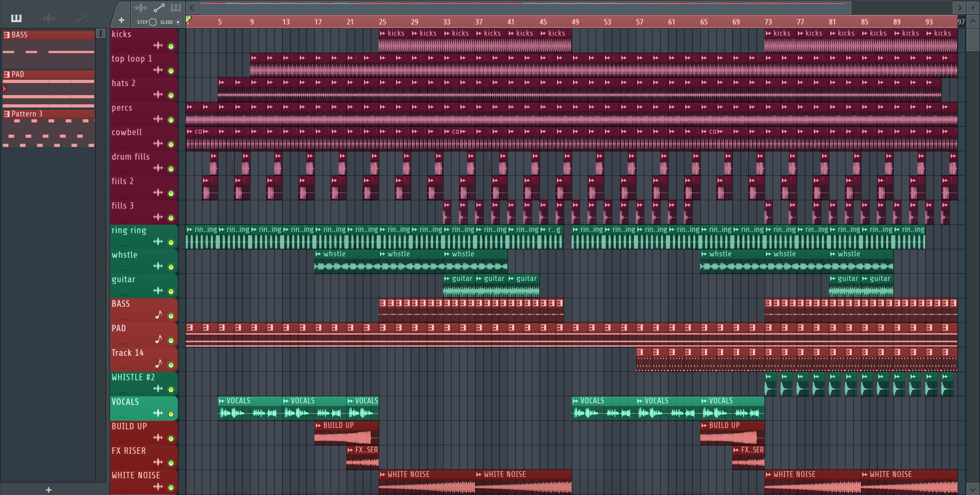Mute the PAD track
Viewport: 980px width, 495px height.
(171, 340)
